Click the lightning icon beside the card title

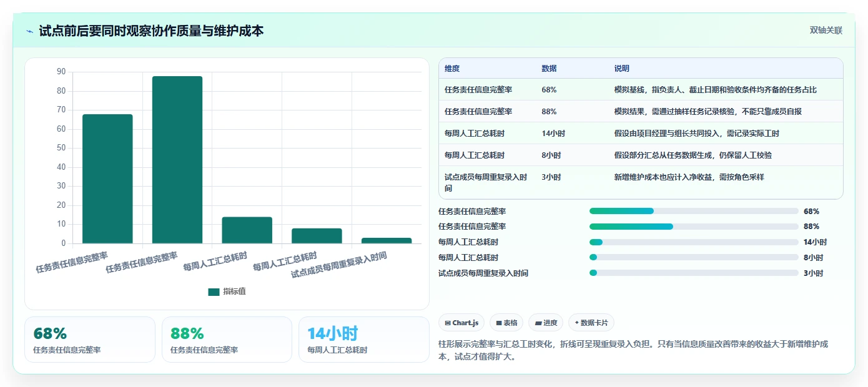(x=30, y=31)
